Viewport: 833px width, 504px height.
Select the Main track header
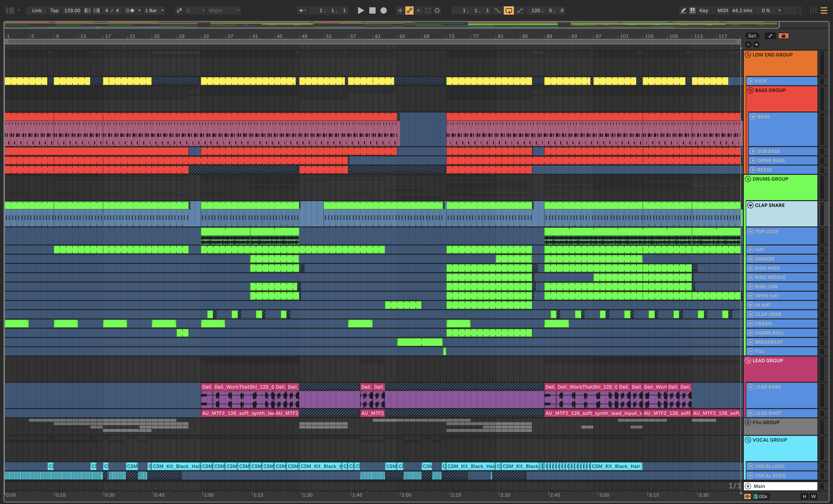pyautogui.click(x=781, y=486)
